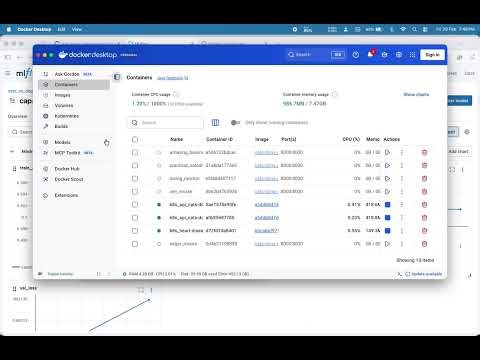Click the containers Search field
This screenshot has width=480, height=360.
[x=165, y=123]
